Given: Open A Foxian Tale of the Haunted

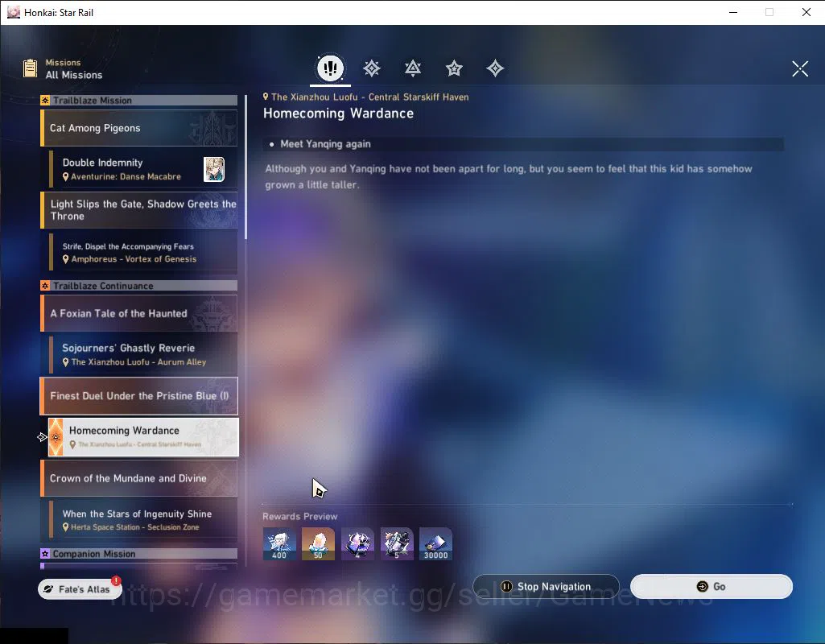Looking at the screenshot, I should (x=139, y=313).
